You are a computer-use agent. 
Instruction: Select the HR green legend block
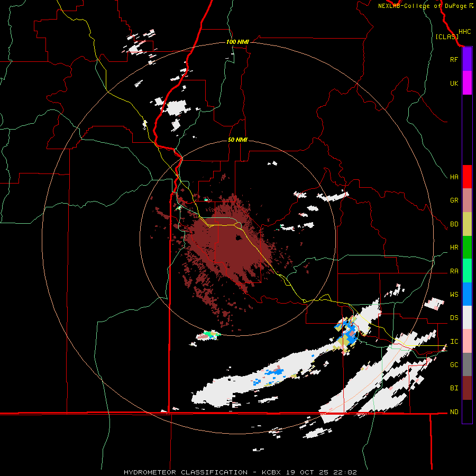point(467,248)
